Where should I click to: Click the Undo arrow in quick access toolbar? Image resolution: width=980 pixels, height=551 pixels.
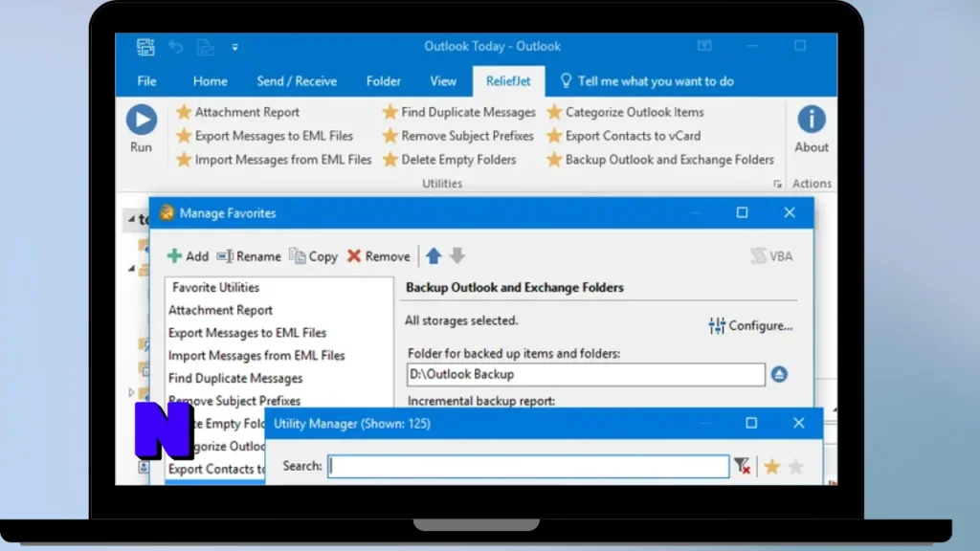coord(176,47)
